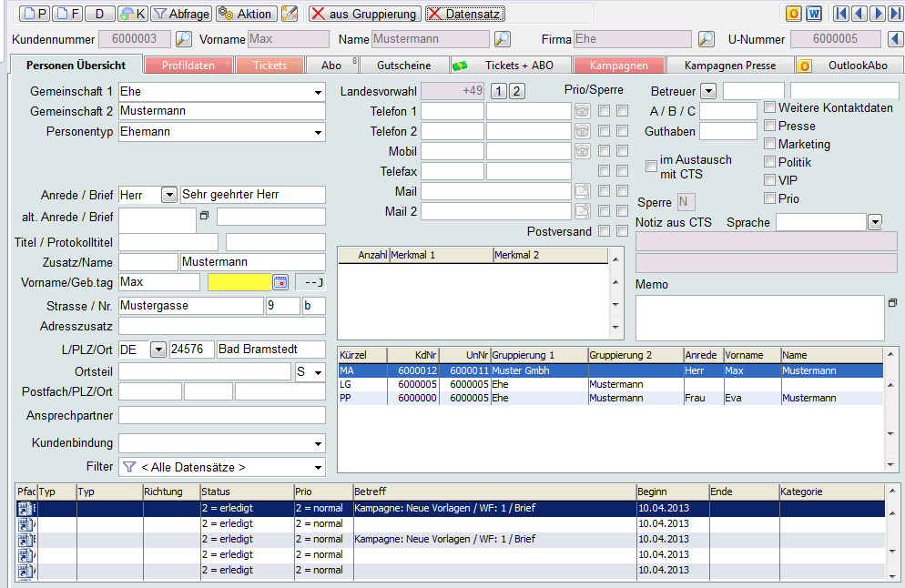Click magnifier search beside Firma field
Screen dimensions: 905x588
click(x=706, y=39)
